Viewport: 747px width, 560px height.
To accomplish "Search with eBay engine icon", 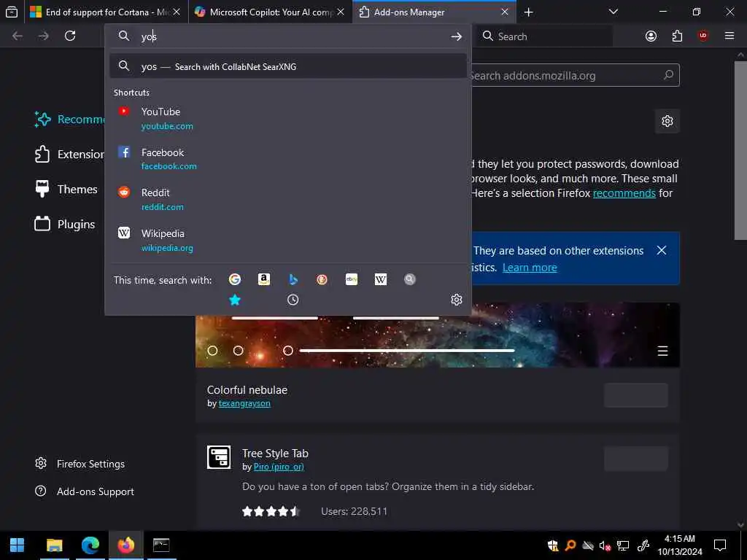I will point(352,279).
